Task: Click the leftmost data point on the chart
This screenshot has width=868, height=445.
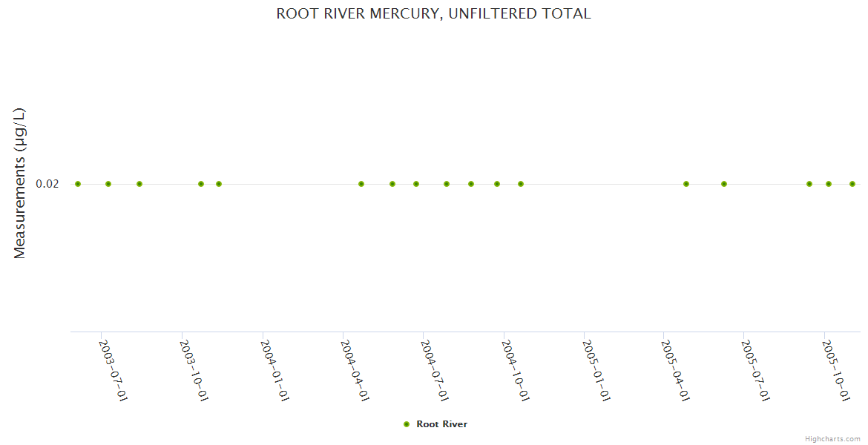Action: [78, 184]
